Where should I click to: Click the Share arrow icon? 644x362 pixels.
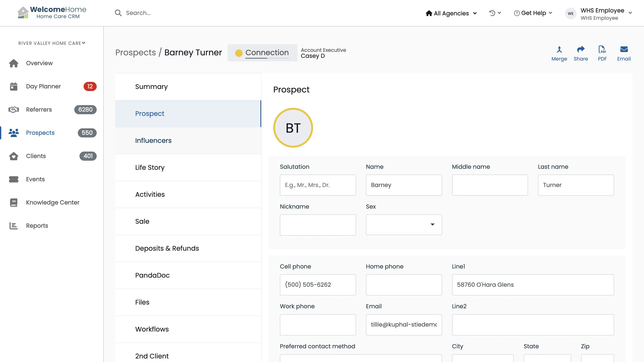[581, 50]
